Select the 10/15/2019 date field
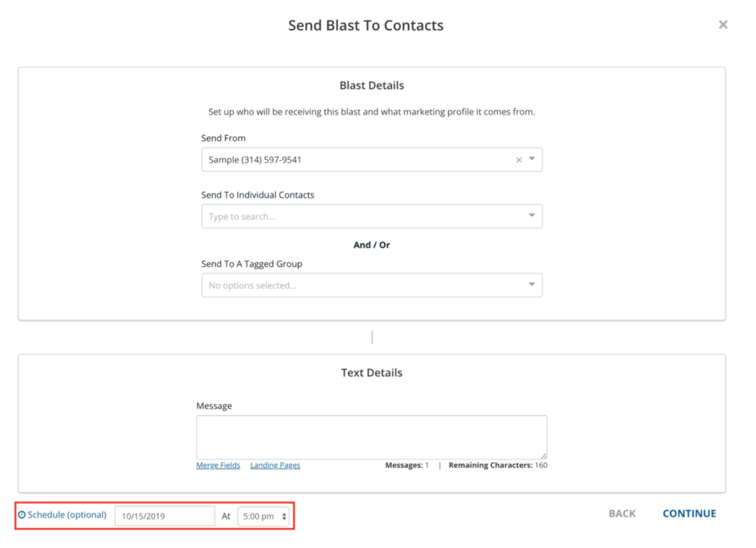This screenshot has width=756, height=548. coord(165,516)
